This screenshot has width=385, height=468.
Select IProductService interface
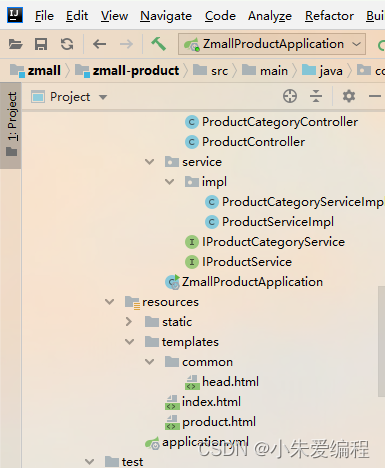coord(238,262)
